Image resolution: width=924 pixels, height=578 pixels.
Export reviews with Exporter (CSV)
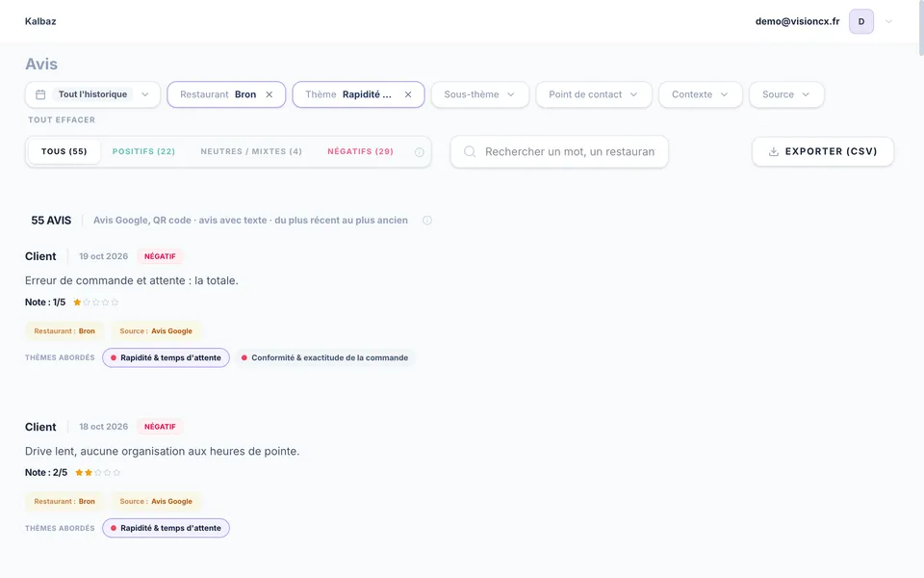(x=823, y=151)
